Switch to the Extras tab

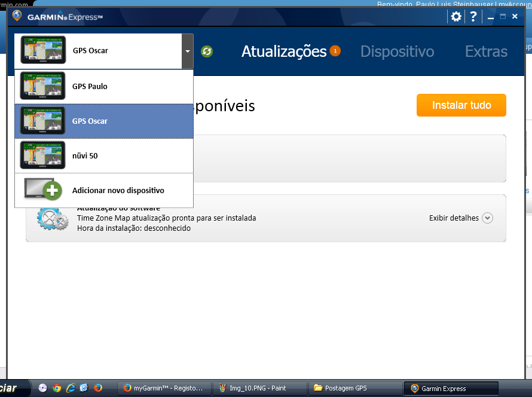[x=486, y=51]
